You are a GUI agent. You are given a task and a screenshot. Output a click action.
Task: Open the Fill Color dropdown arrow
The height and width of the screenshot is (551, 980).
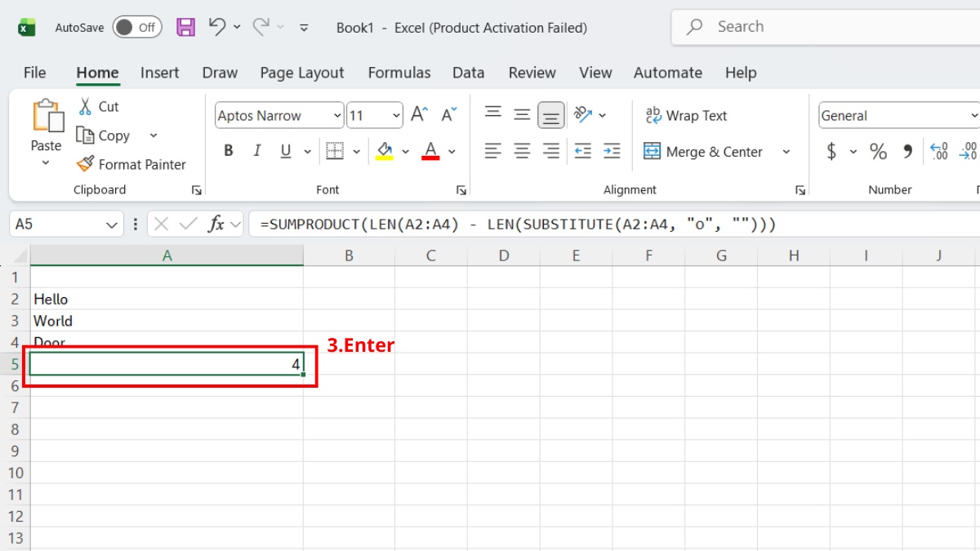[x=406, y=151]
